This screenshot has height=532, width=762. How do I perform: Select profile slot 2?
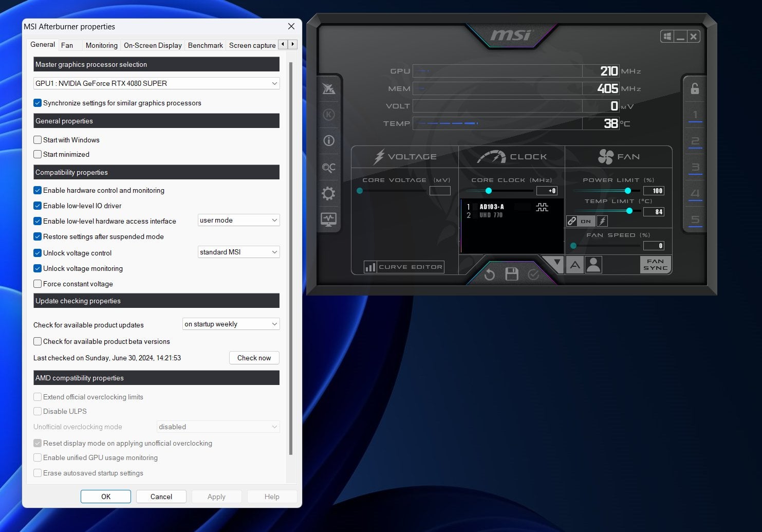695,141
